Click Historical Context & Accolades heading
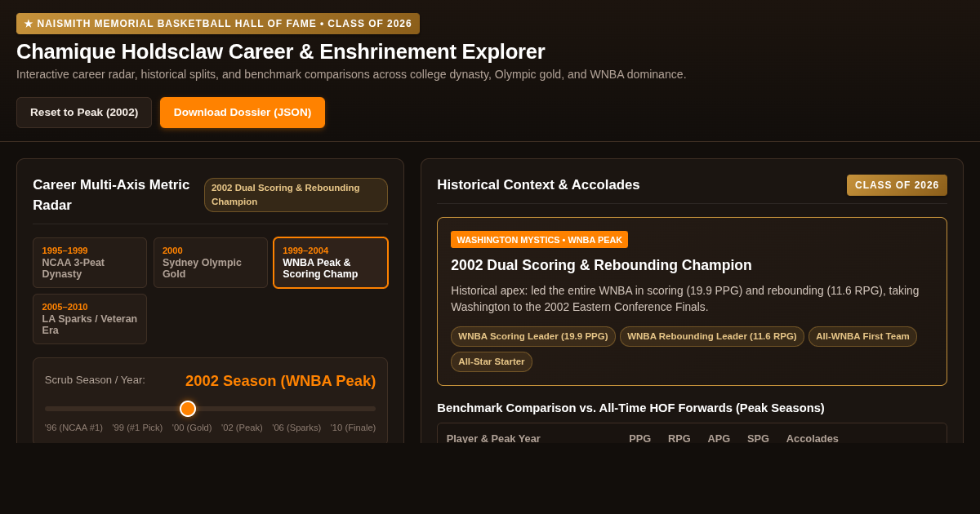This screenshot has width=980, height=514. (538, 185)
